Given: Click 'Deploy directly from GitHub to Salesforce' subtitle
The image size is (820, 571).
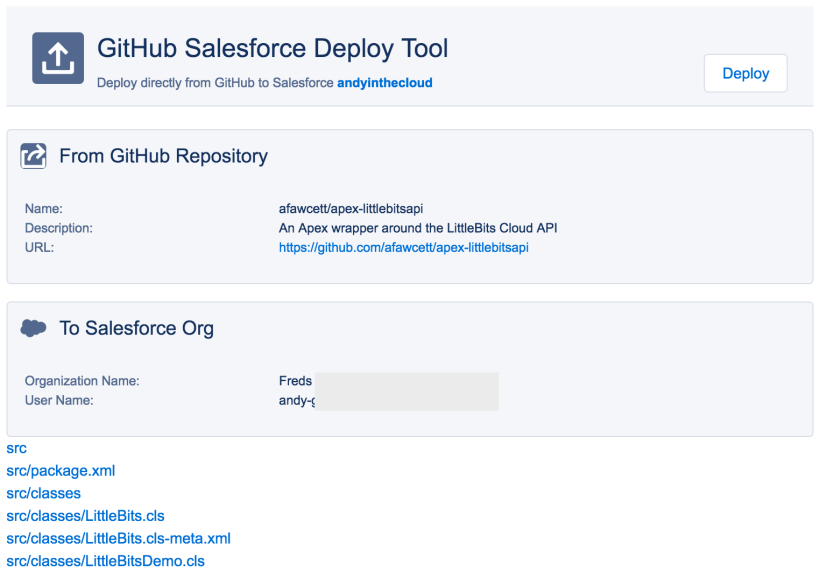Looking at the screenshot, I should tap(215, 83).
